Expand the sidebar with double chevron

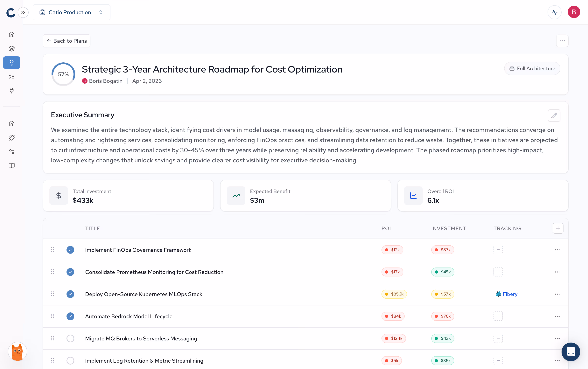click(23, 12)
